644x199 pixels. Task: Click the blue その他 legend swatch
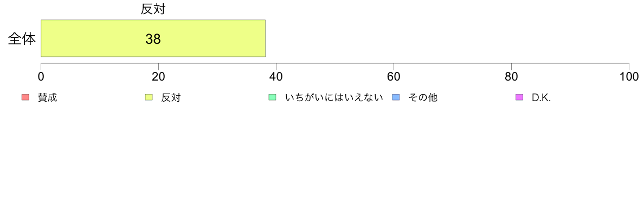395,97
